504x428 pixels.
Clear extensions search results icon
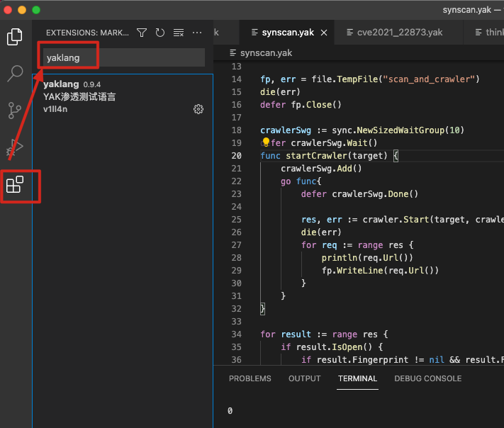click(179, 33)
